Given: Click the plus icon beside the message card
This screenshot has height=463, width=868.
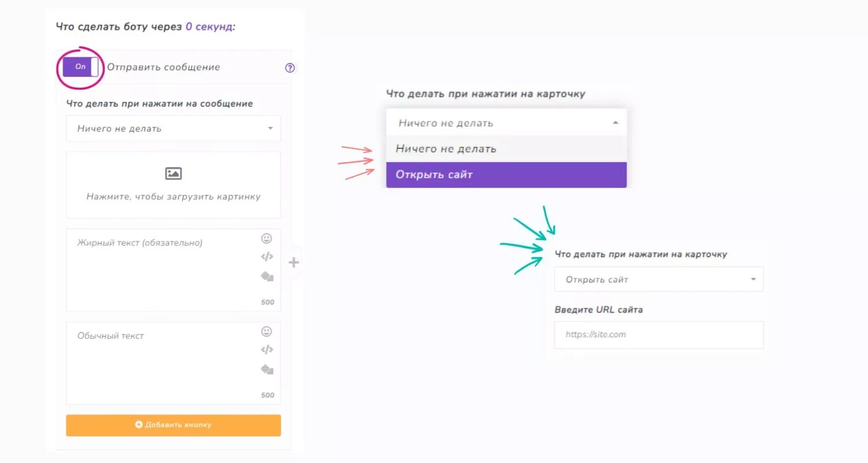Looking at the screenshot, I should [294, 263].
